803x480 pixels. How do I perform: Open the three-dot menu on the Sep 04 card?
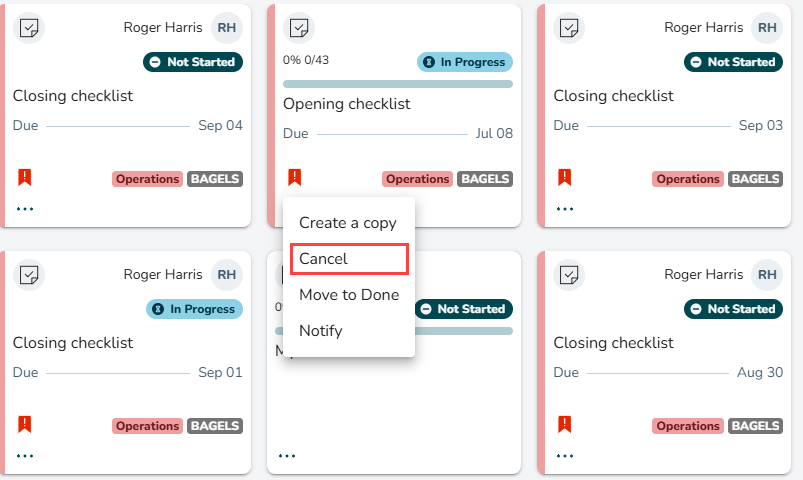tap(25, 208)
